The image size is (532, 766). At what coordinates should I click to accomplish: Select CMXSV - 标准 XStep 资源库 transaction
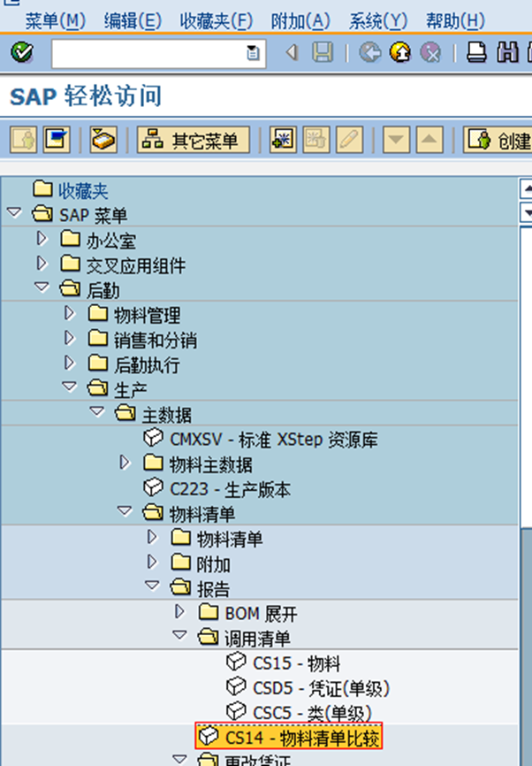coord(274,440)
